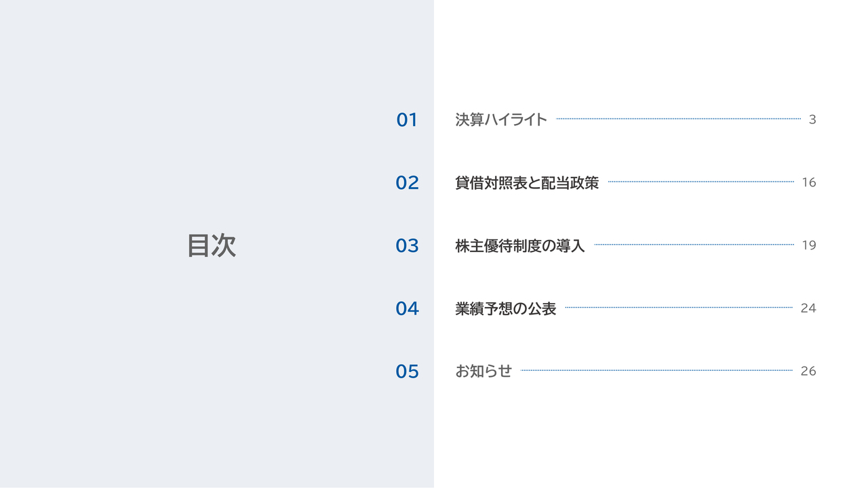The image size is (868, 488).
Task: Click page number 24
Action: (808, 308)
